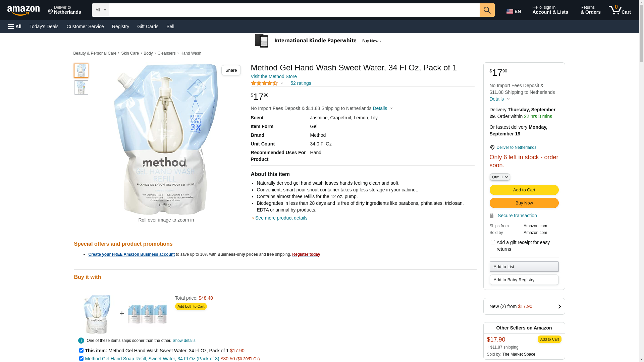
Task: Open the search category All dropdown
Action: (100, 10)
